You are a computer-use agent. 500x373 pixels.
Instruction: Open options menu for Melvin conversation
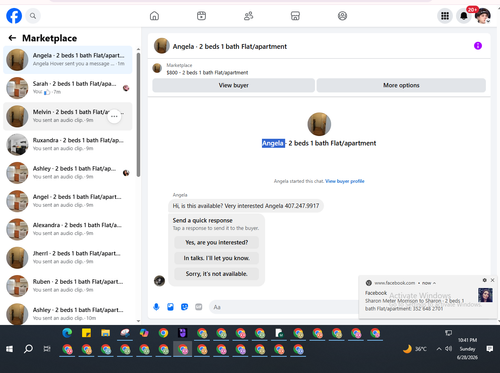[114, 116]
